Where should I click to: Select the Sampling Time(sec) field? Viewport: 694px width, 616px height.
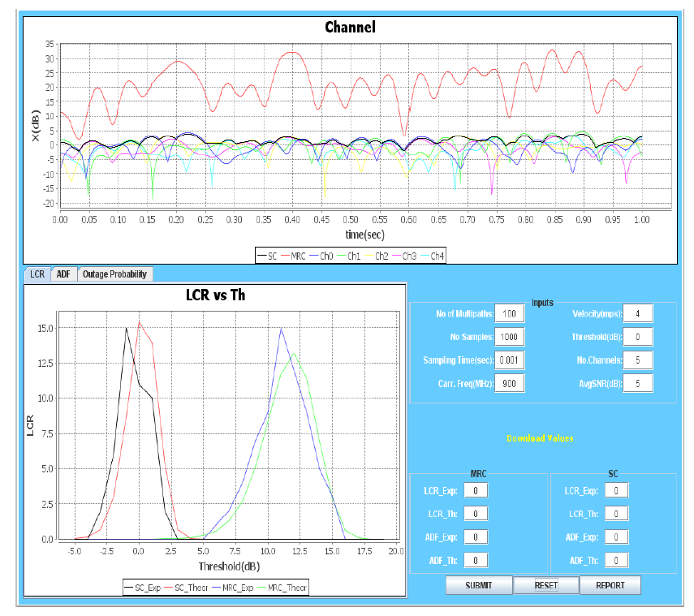[x=510, y=360]
